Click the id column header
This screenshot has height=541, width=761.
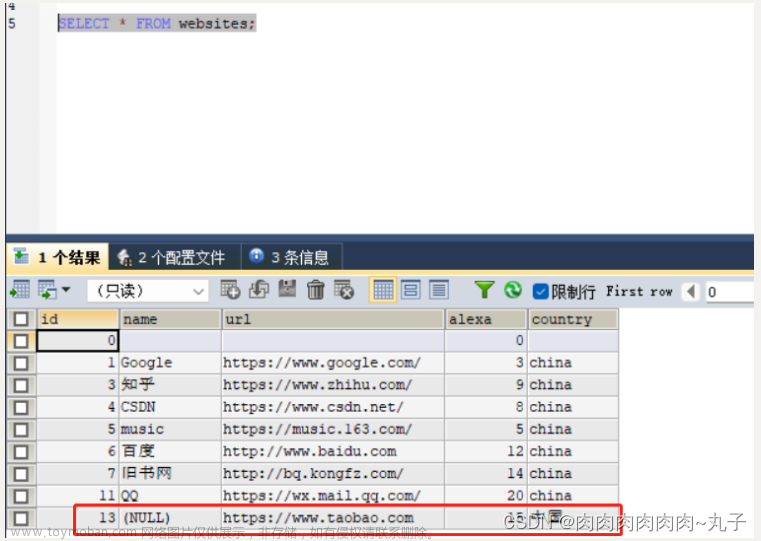pyautogui.click(x=78, y=319)
